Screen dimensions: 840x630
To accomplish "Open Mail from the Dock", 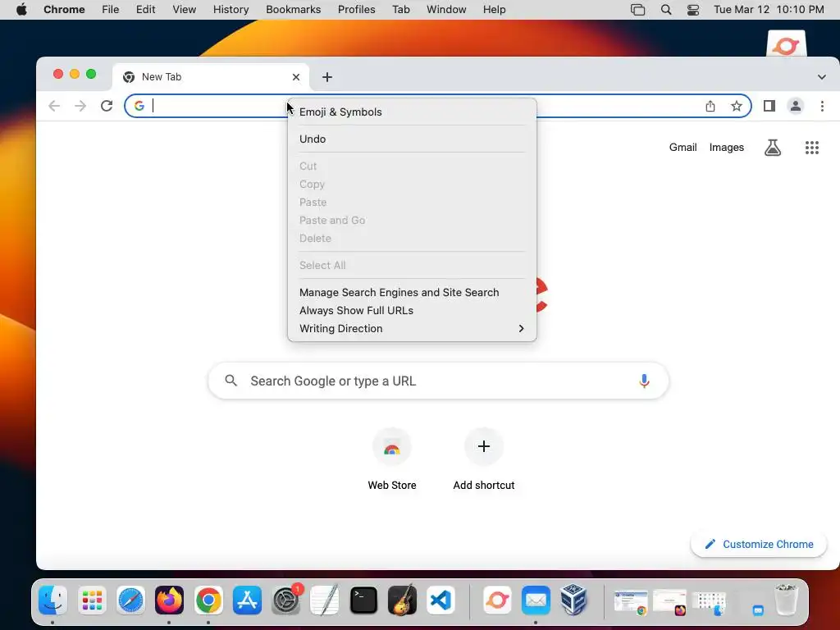I will (x=536, y=600).
